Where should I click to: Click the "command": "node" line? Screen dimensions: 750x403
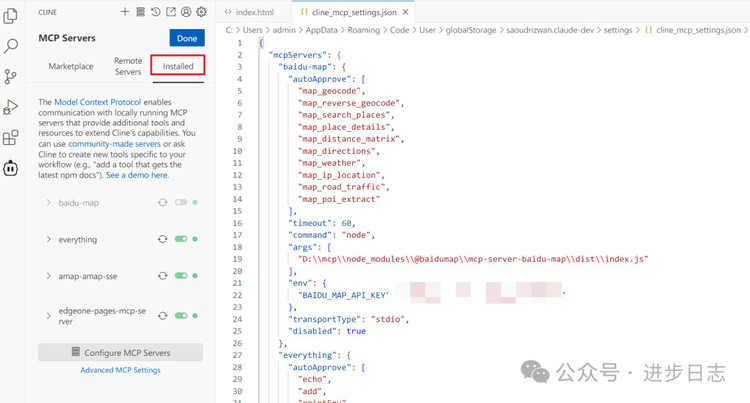coord(331,235)
